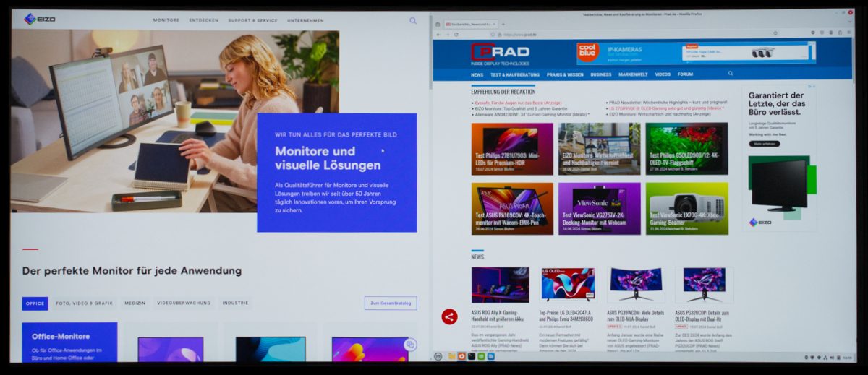Open NEWS in the PRAD navigation bar
868x375 pixels.
477,74
